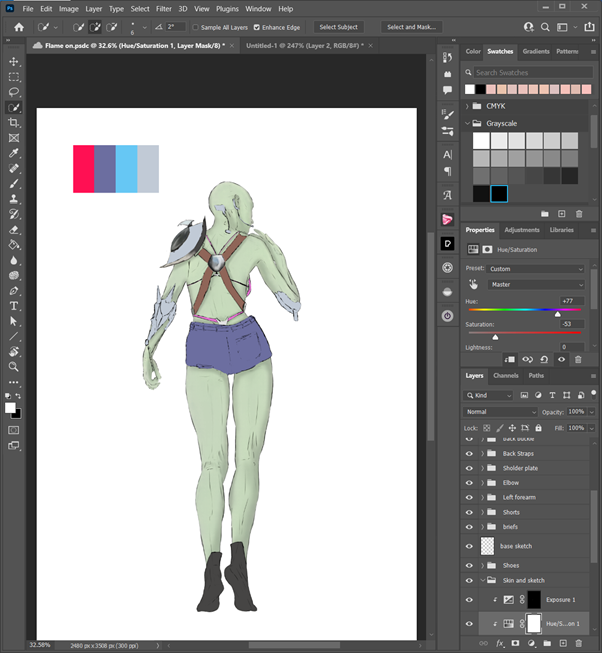
Task: Hide the Shorts layer group
Action: pyautogui.click(x=469, y=511)
